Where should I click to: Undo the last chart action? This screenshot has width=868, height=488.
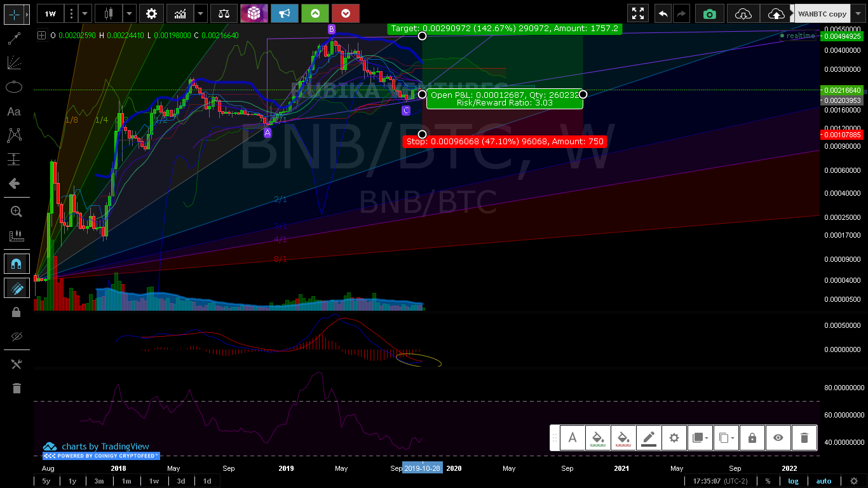[x=663, y=13]
